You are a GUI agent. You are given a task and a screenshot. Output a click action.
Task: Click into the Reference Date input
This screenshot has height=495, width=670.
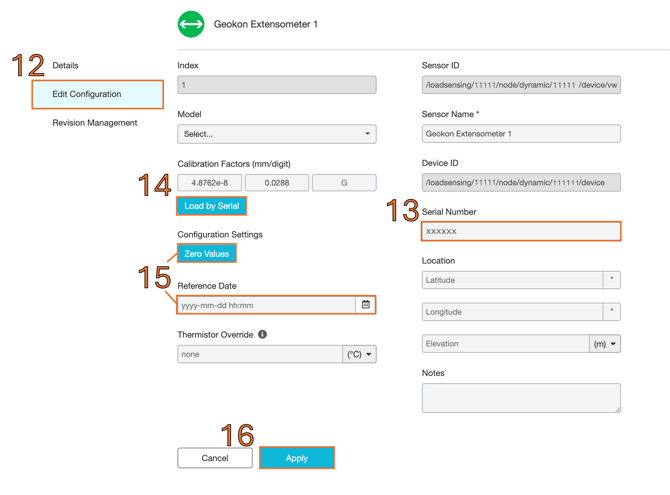(266, 305)
